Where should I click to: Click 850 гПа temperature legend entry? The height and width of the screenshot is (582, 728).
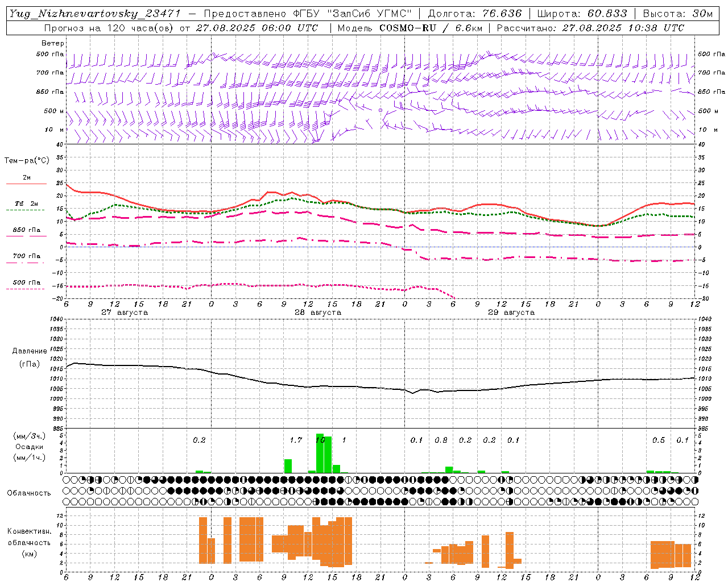pos(27,230)
